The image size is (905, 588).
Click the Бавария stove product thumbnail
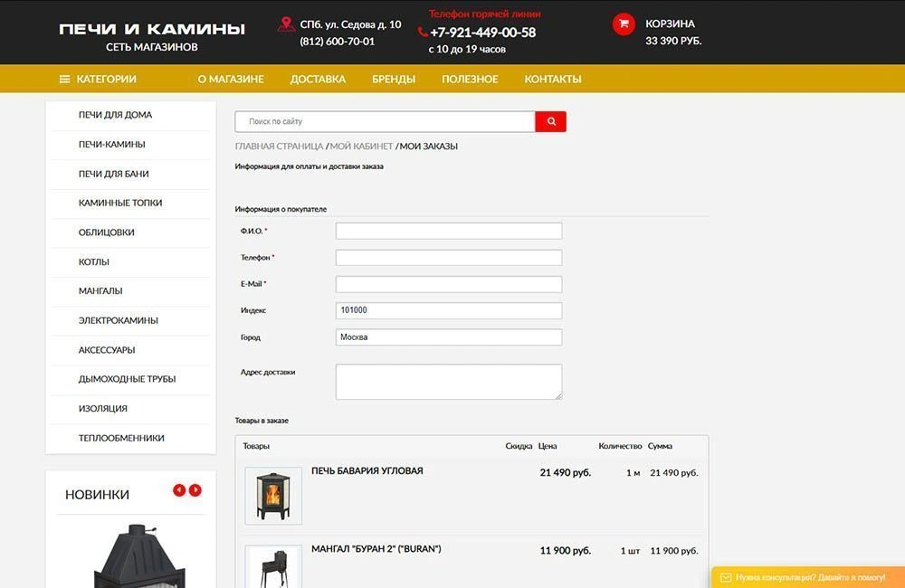pyautogui.click(x=272, y=493)
